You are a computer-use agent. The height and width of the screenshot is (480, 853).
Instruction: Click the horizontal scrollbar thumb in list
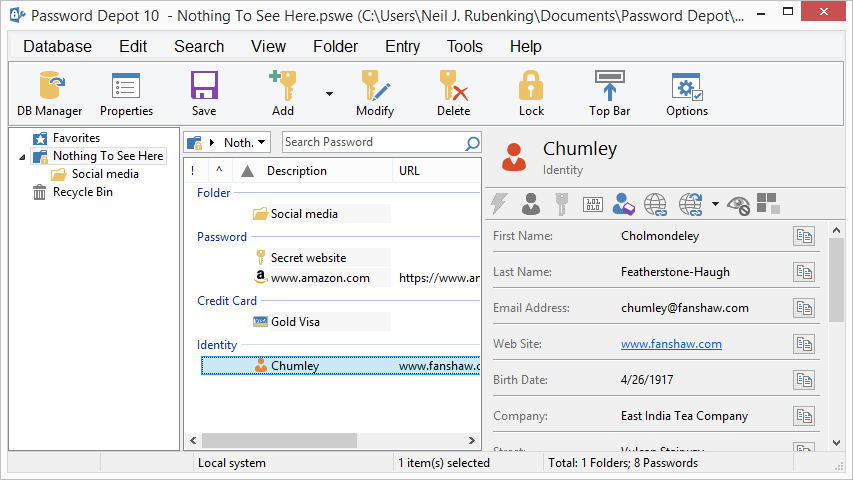click(x=280, y=440)
